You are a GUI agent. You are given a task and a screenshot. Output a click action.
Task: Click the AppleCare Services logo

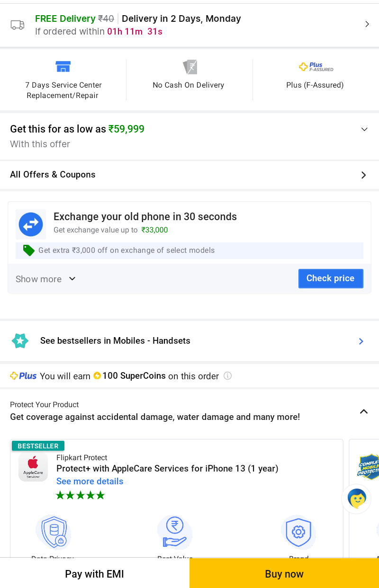pos(33,467)
